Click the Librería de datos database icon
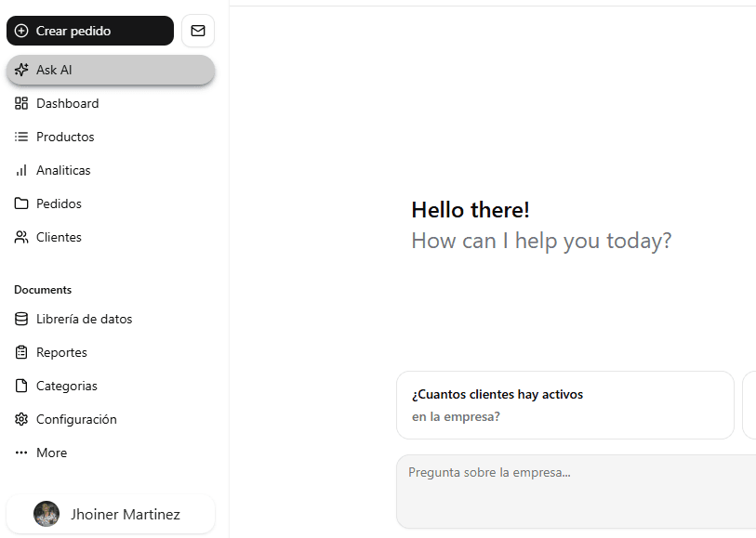This screenshot has height=538, width=756. 21,319
